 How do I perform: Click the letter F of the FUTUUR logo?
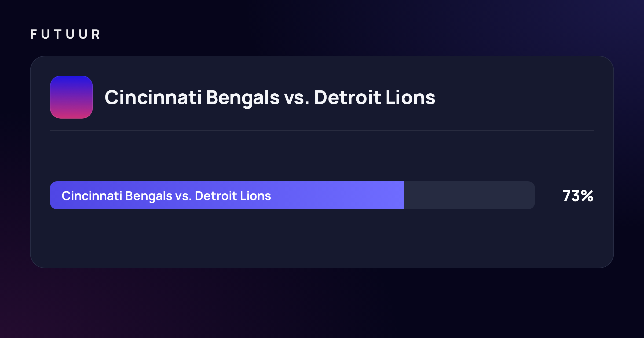pos(34,34)
